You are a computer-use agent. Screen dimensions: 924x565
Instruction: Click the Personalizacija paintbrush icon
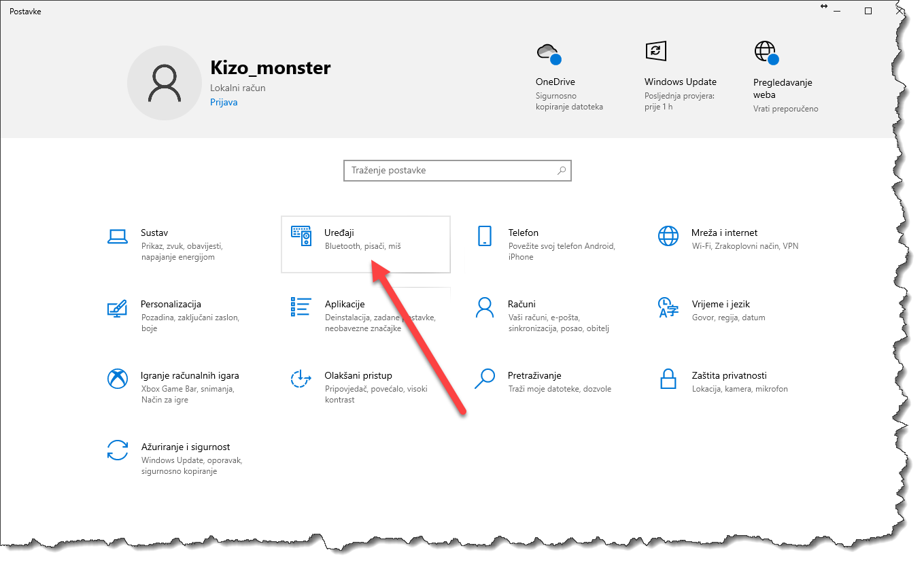118,307
